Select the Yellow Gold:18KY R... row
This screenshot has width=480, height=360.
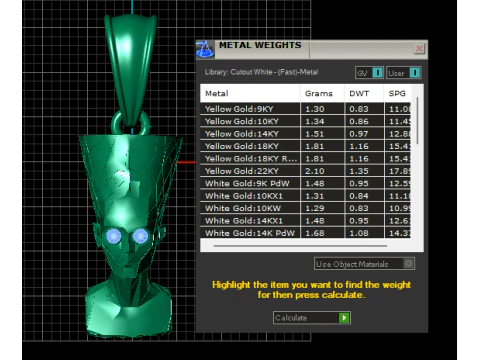pos(305,158)
